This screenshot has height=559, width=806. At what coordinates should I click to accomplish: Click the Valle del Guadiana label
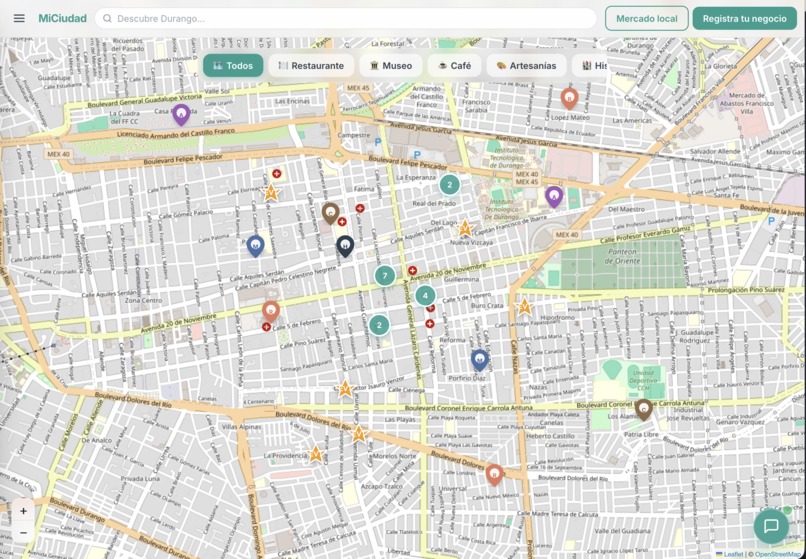coord(622,531)
